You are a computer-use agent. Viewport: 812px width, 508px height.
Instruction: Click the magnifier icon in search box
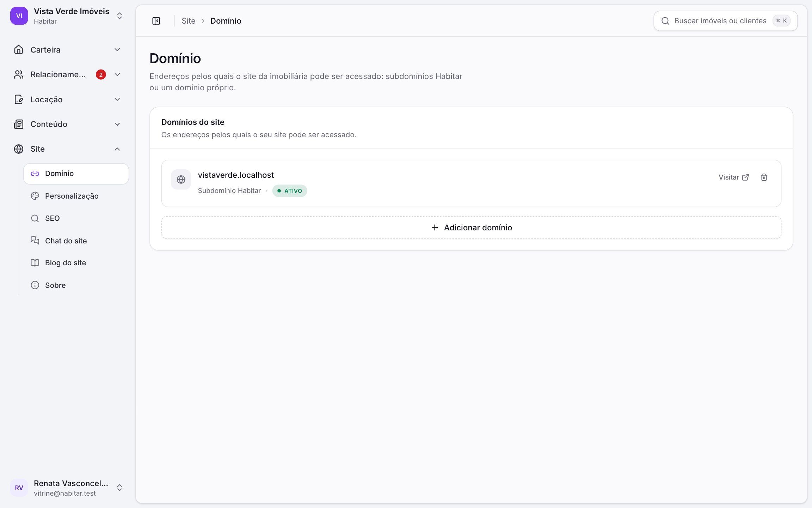[665, 21]
